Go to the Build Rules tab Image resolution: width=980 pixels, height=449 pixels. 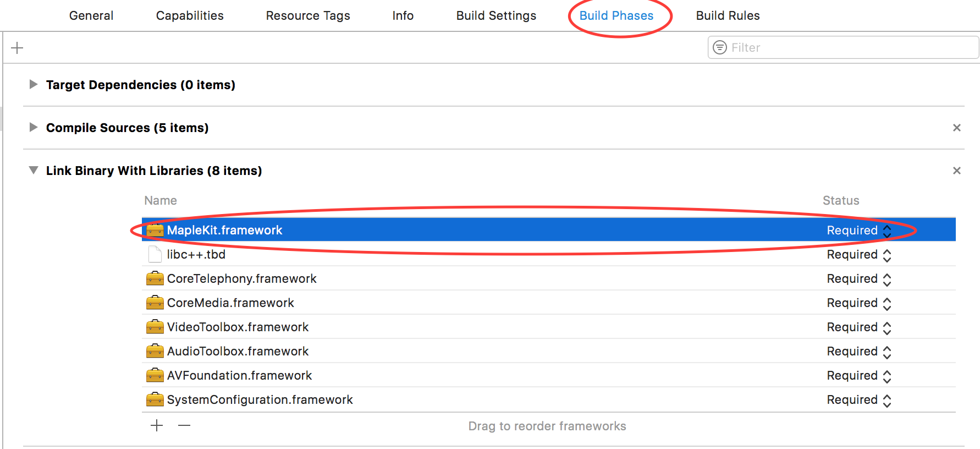click(728, 16)
